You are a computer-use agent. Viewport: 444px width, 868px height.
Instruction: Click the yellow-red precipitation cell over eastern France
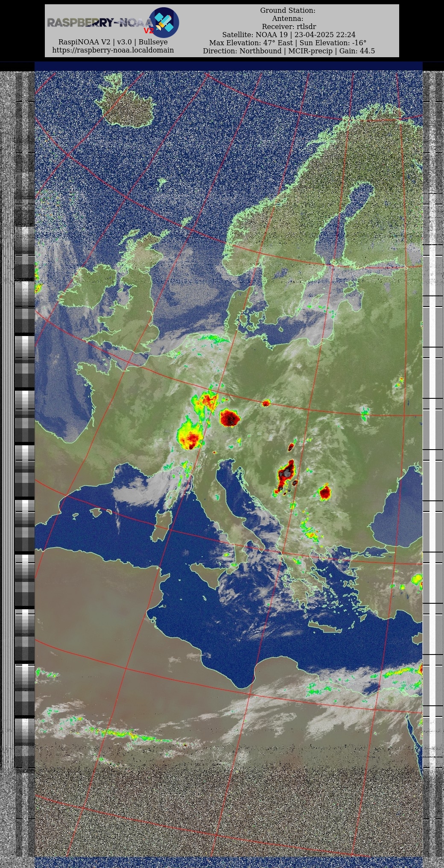pos(189,434)
